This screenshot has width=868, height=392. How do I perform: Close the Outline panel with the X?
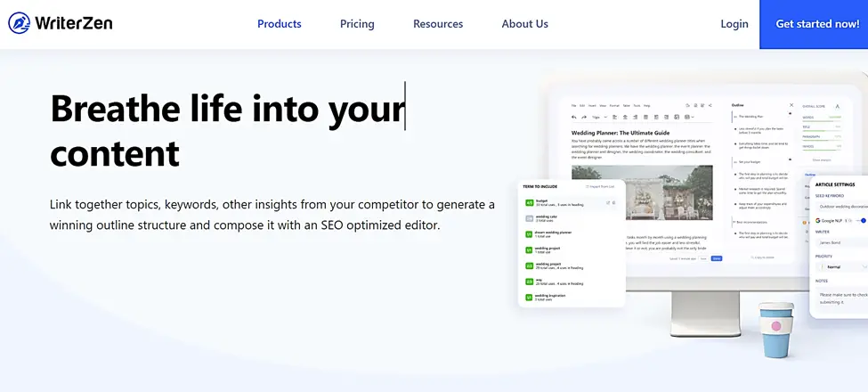[x=791, y=105]
